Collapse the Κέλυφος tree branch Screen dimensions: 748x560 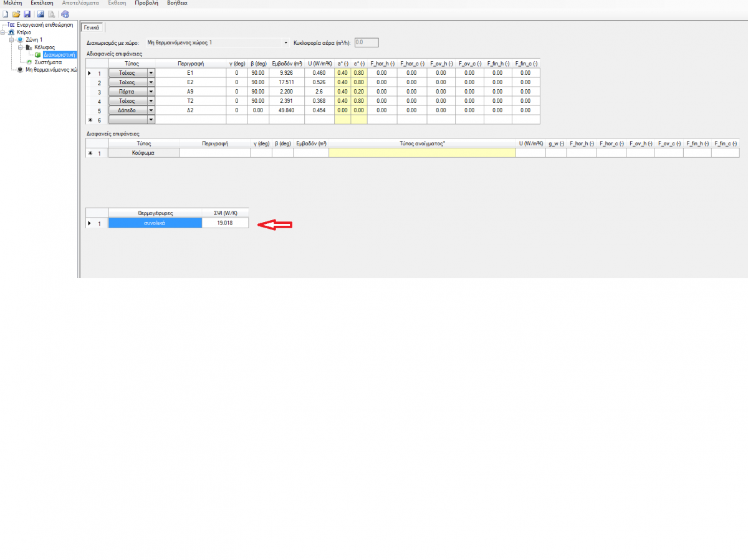point(21,47)
